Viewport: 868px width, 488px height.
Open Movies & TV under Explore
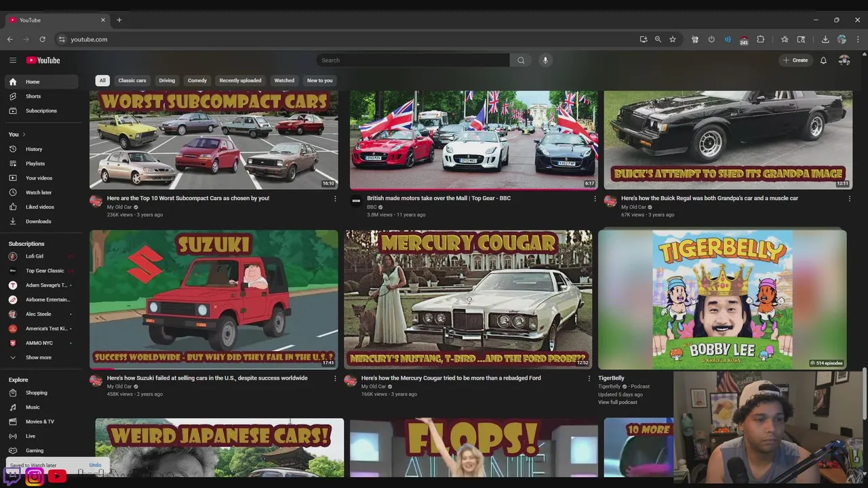coord(42,422)
